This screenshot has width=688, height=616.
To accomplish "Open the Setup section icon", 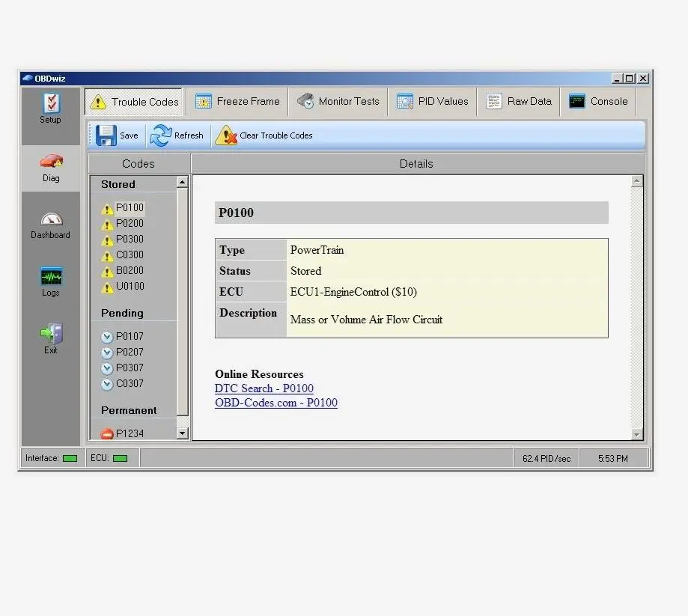I will (51, 103).
